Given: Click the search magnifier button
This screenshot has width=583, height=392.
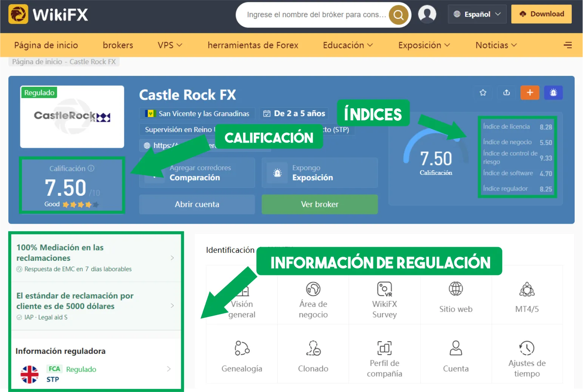Looking at the screenshot, I should (x=398, y=15).
